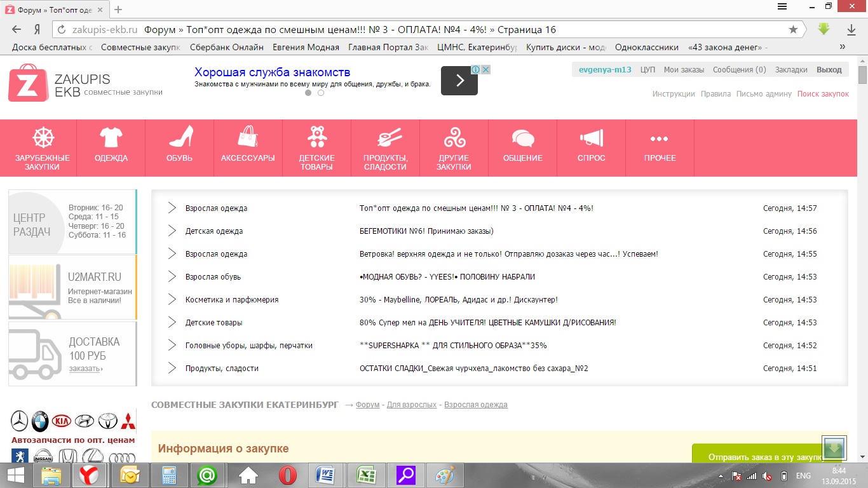Open the Продукты, сладости category icon
The height and width of the screenshot is (488, 868).
tap(386, 138)
